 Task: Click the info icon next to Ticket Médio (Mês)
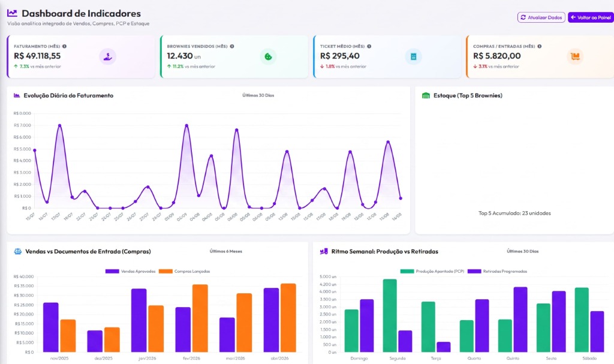click(369, 46)
